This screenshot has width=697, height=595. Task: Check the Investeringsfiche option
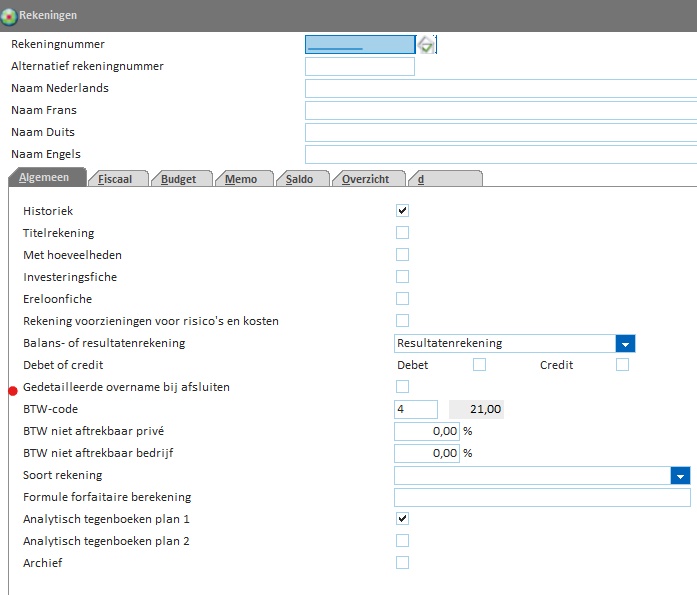[402, 277]
